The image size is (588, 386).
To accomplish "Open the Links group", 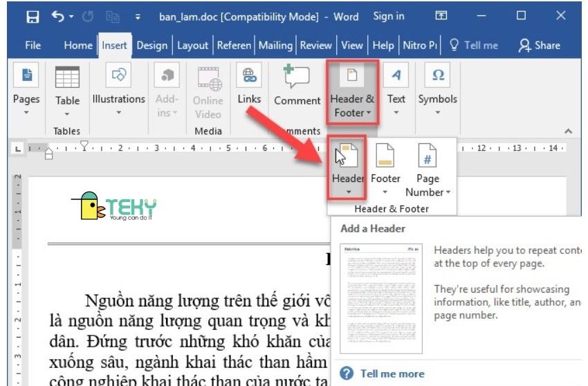I will 249,84.
